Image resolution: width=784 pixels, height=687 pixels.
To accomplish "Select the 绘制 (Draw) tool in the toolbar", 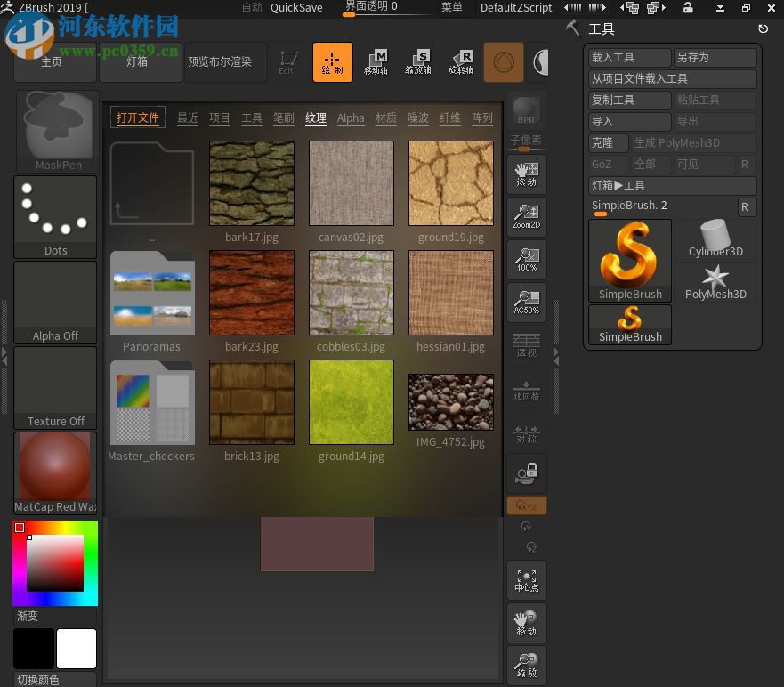I will (x=332, y=62).
